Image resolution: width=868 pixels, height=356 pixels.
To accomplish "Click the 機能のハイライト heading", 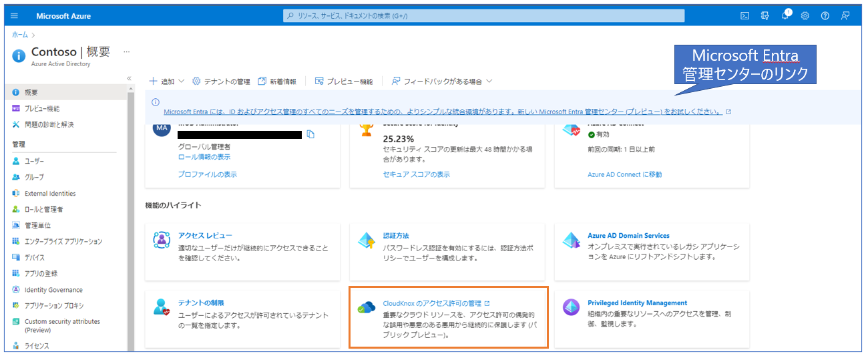I will 173,205.
